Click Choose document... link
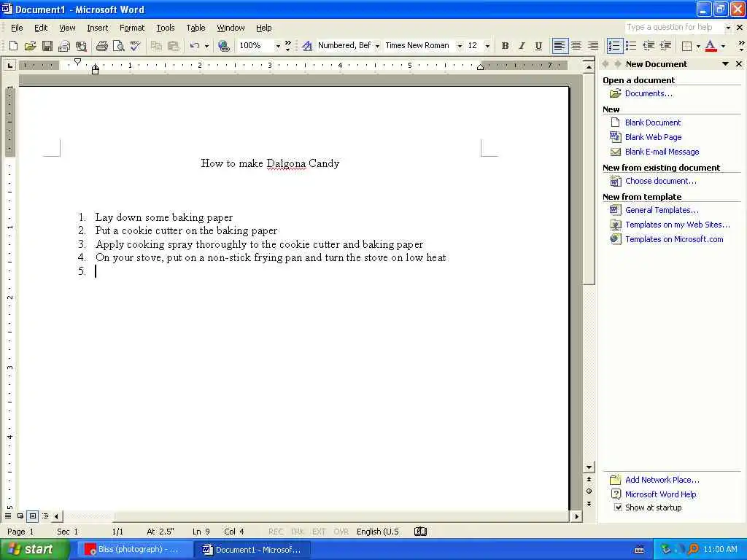Image resolution: width=747 pixels, height=560 pixels. click(x=660, y=181)
